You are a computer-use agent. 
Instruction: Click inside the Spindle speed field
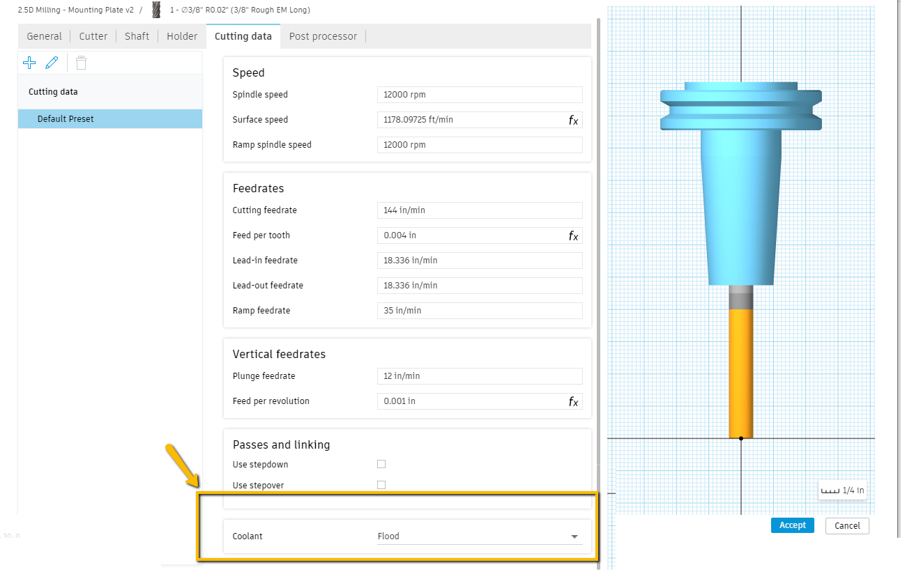(x=480, y=94)
